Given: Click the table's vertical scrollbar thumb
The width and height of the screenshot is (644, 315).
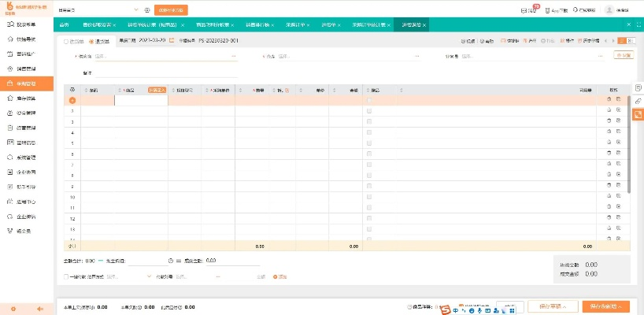Looking at the screenshot, I should (629, 145).
